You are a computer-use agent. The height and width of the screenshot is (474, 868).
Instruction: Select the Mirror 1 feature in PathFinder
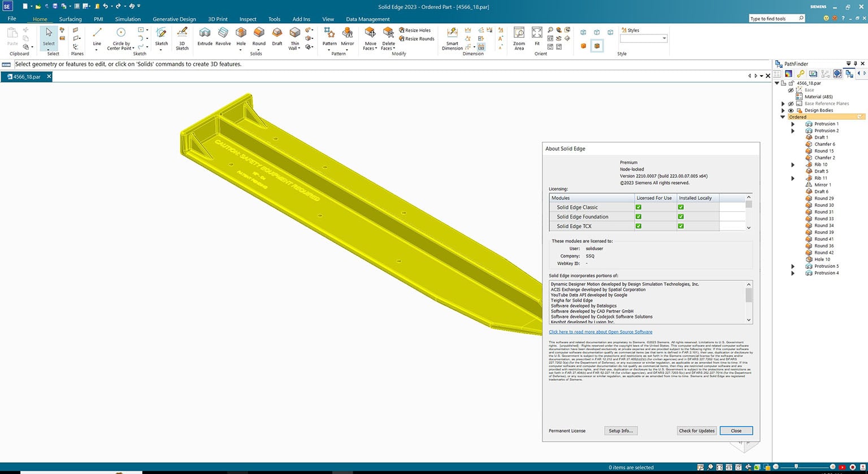[822, 185]
